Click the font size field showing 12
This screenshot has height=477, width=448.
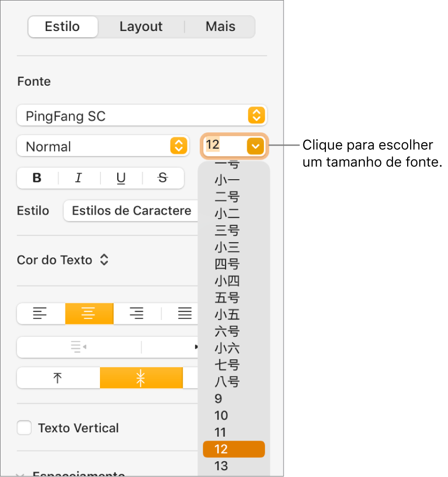tap(224, 145)
